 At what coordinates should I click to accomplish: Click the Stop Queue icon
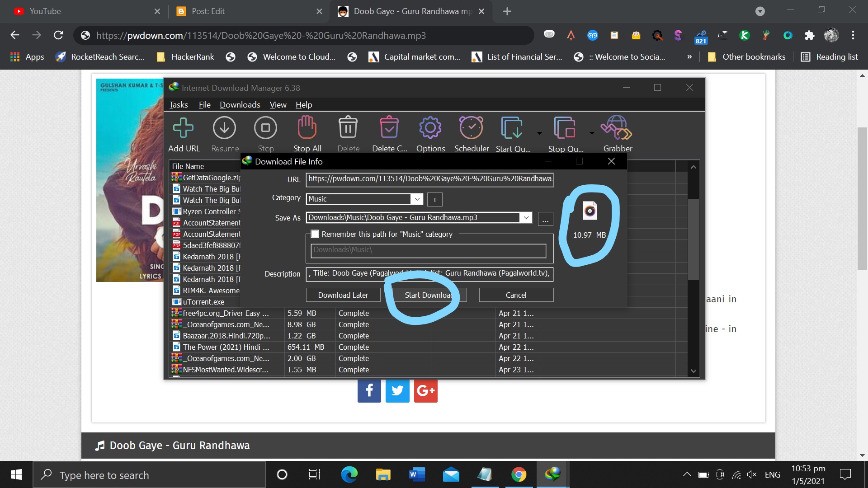[x=565, y=128]
